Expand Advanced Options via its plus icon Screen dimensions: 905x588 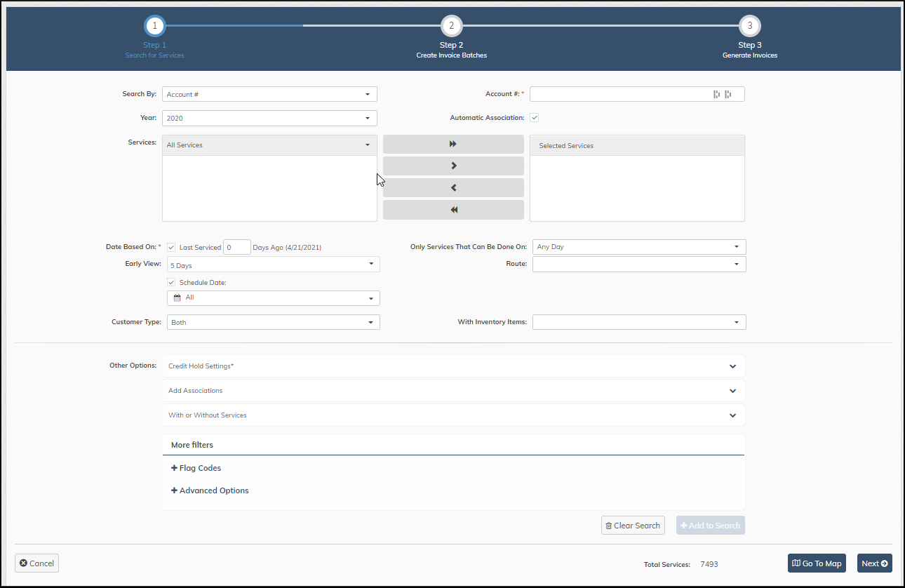pos(174,490)
